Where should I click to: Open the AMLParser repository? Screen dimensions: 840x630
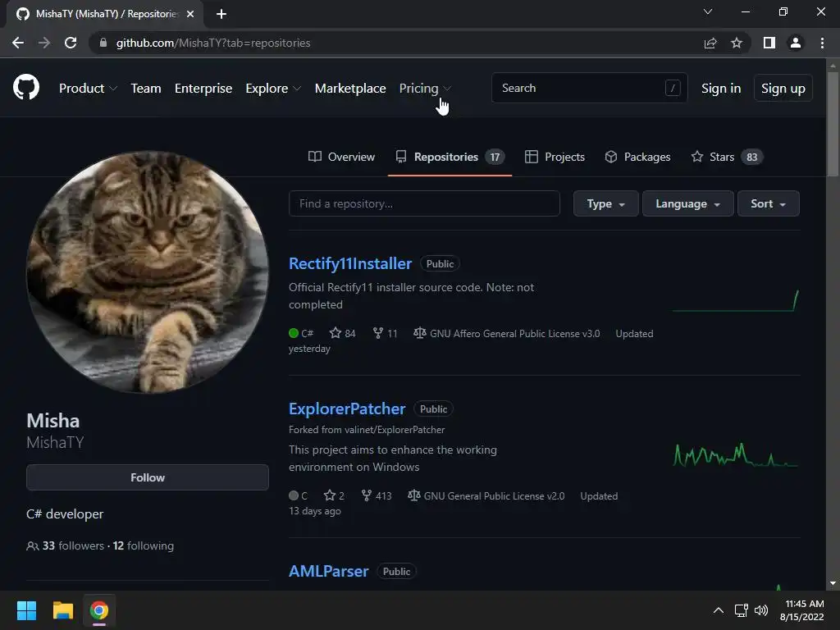tap(328, 571)
